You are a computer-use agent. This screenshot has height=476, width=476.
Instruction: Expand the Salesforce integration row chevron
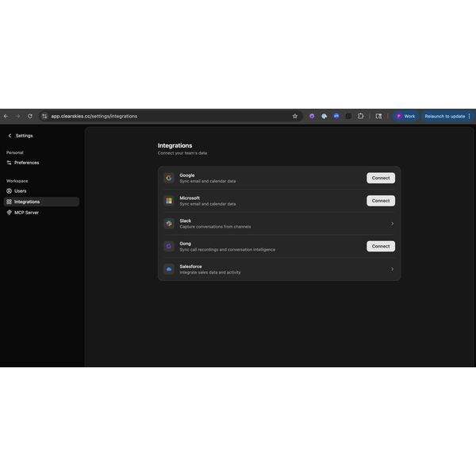(392, 270)
